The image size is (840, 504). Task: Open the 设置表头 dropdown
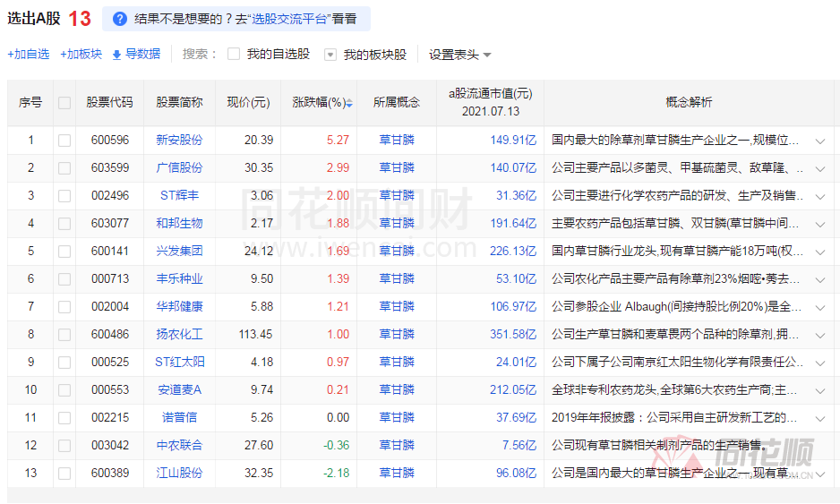[x=459, y=55]
